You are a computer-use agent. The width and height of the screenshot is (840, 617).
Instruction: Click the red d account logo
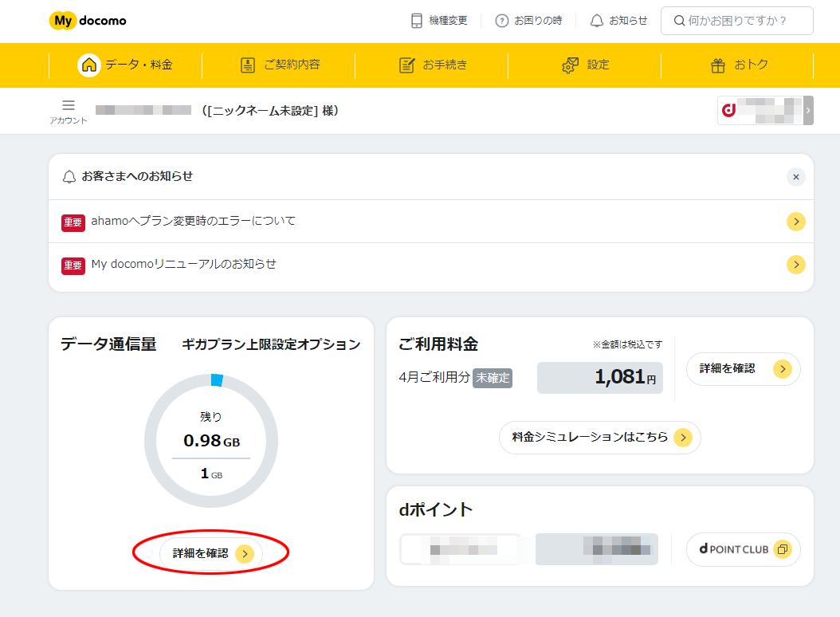pyautogui.click(x=728, y=110)
